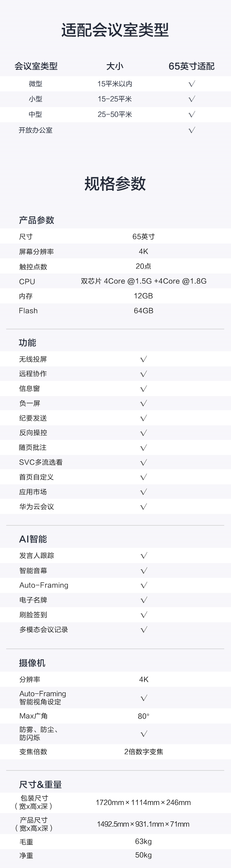Viewport: 231px width, 868px height.
Task: Click the AI智能 section title
Action: point(33,539)
